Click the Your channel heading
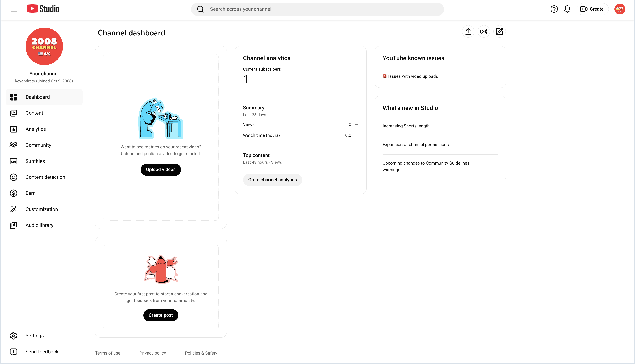 (x=44, y=73)
